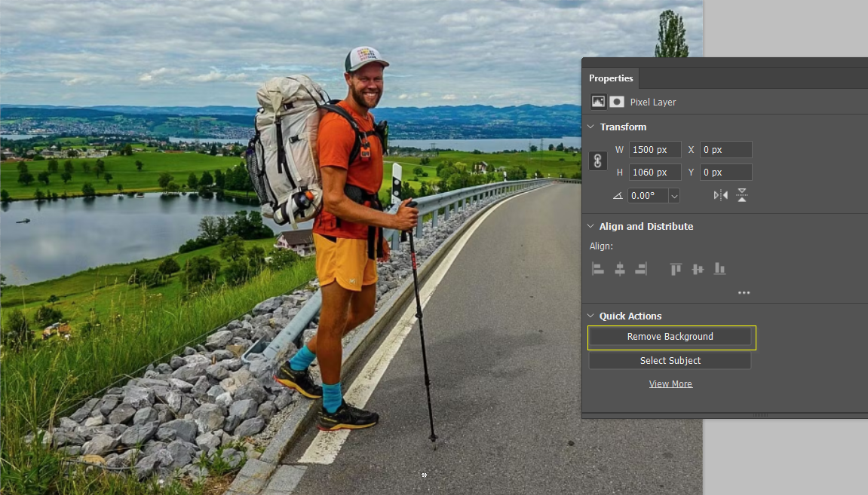This screenshot has width=868, height=495.
Task: Click the Flip Vertical icon
Action: pyautogui.click(x=742, y=194)
